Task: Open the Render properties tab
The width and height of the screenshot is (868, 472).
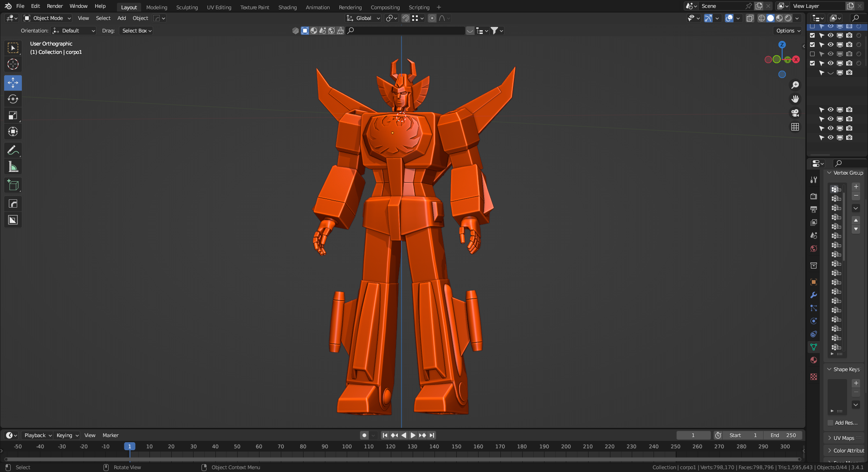Action: [x=814, y=197]
